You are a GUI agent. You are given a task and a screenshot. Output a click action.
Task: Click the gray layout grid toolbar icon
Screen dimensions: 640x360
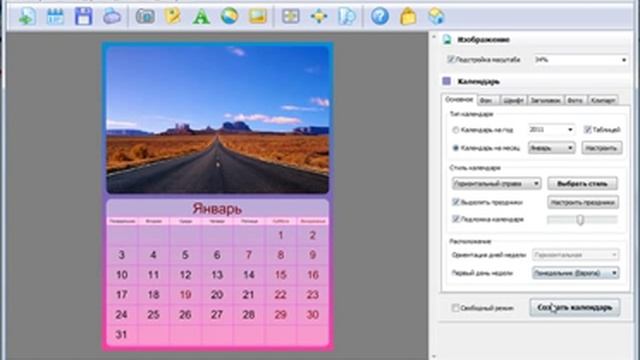[291, 17]
